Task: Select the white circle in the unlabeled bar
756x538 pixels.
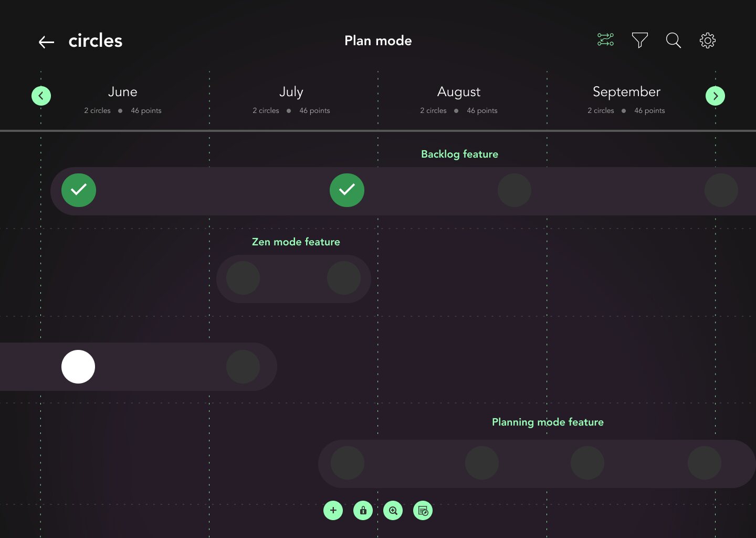Action: [x=78, y=367]
